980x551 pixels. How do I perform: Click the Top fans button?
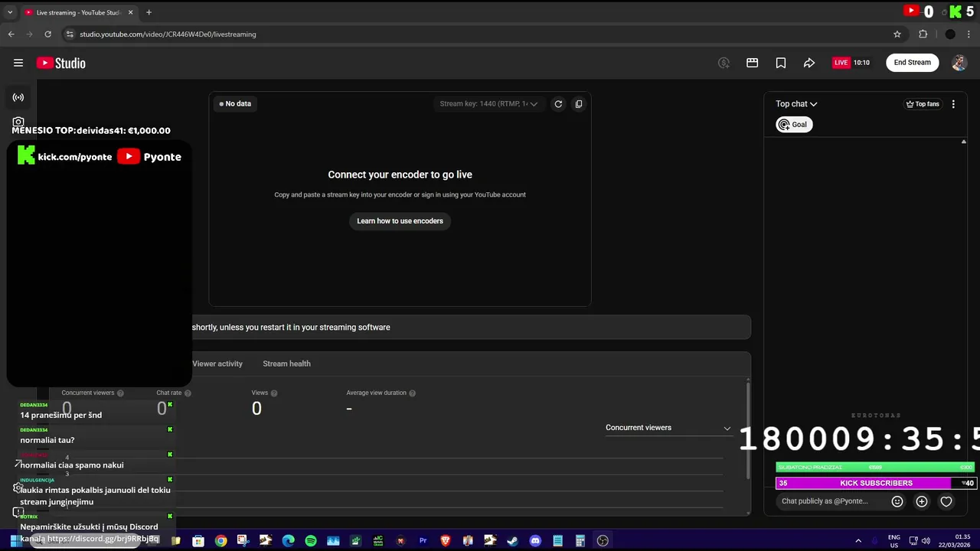pyautogui.click(x=923, y=104)
